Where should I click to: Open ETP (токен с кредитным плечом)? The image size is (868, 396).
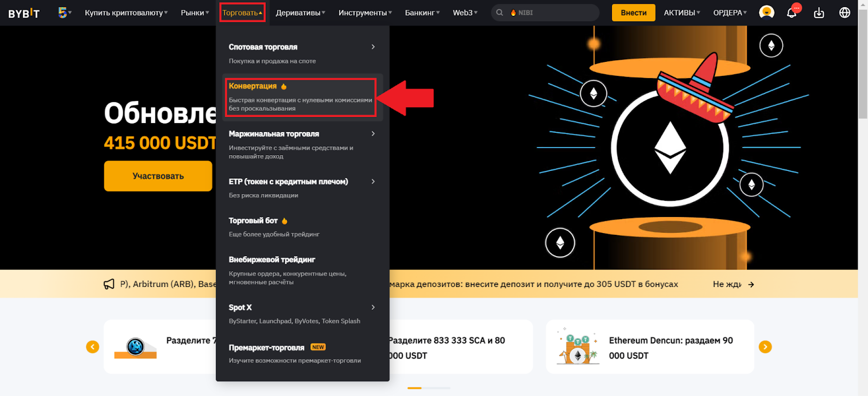point(302,188)
